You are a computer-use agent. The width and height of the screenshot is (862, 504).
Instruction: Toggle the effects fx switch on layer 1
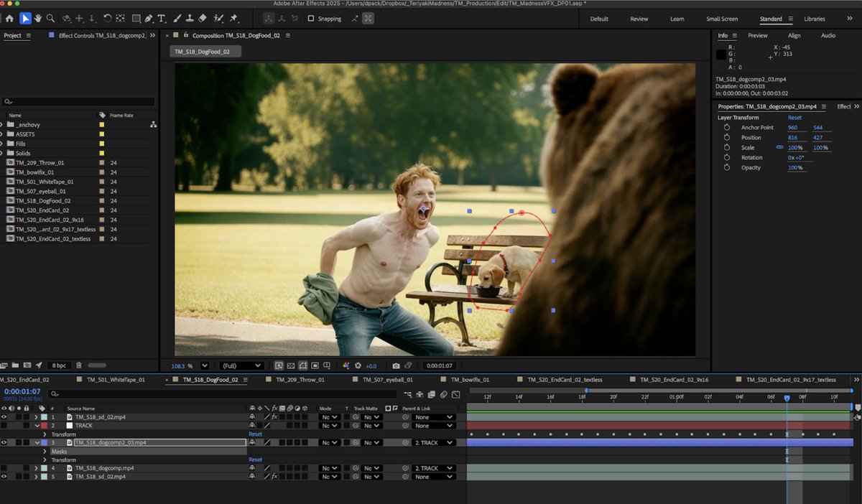[274, 417]
